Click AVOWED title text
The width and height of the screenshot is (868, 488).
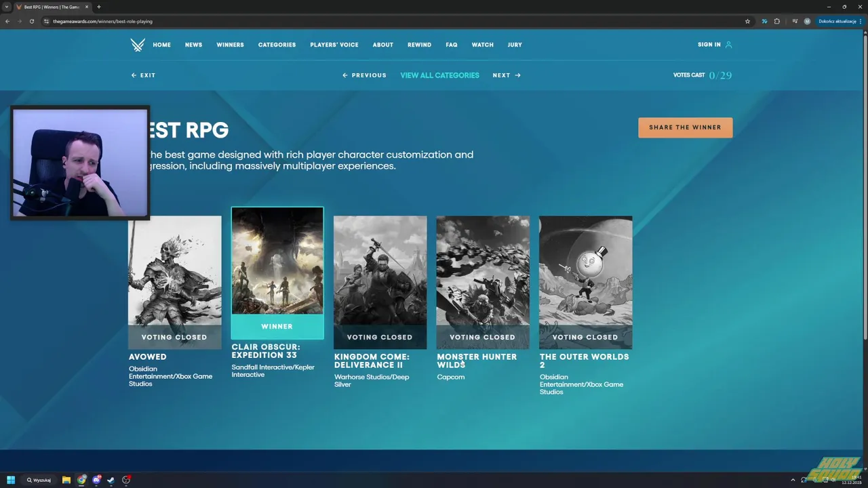[x=148, y=357]
